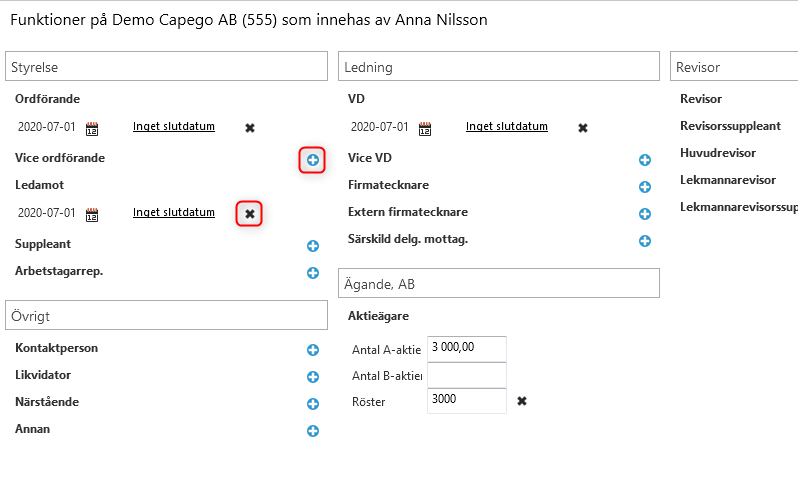The image size is (798, 480).
Task: Open calendar for Ledamot start date
Action: [x=92, y=215]
